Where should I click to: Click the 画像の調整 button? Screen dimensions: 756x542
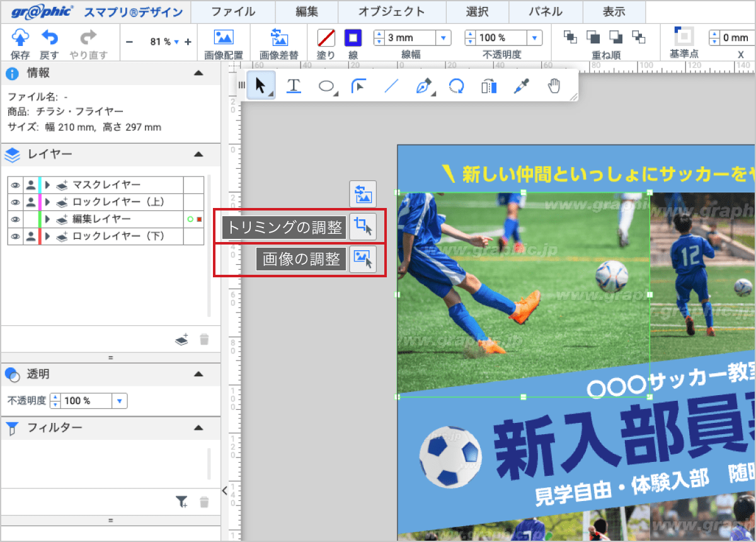tap(363, 259)
